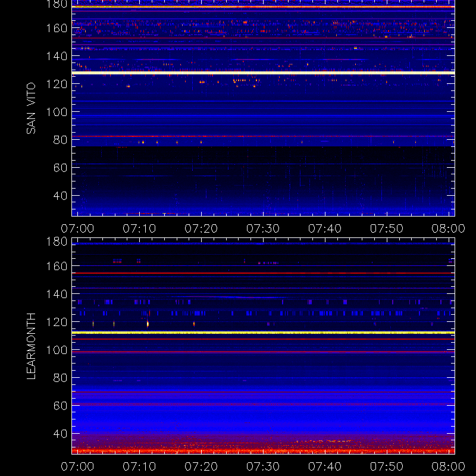476x476 pixels.
Task: Click the 07:00 time label under the San Vito plot
Action: coord(77,228)
